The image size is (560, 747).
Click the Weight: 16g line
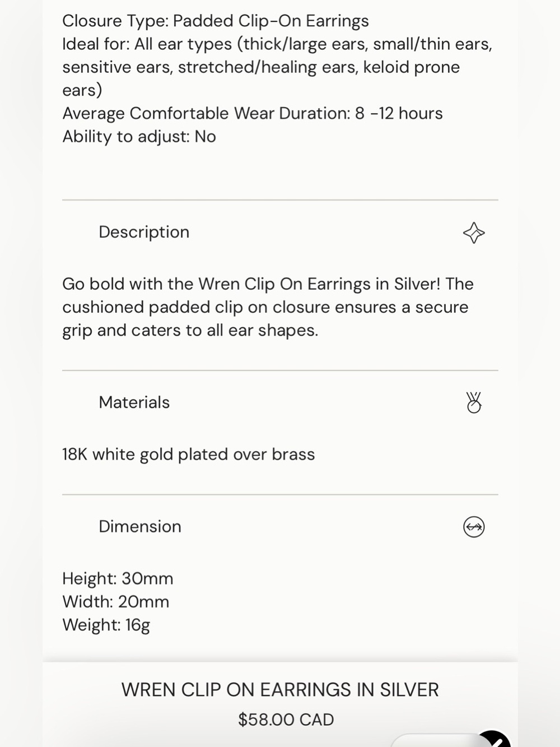click(x=106, y=625)
